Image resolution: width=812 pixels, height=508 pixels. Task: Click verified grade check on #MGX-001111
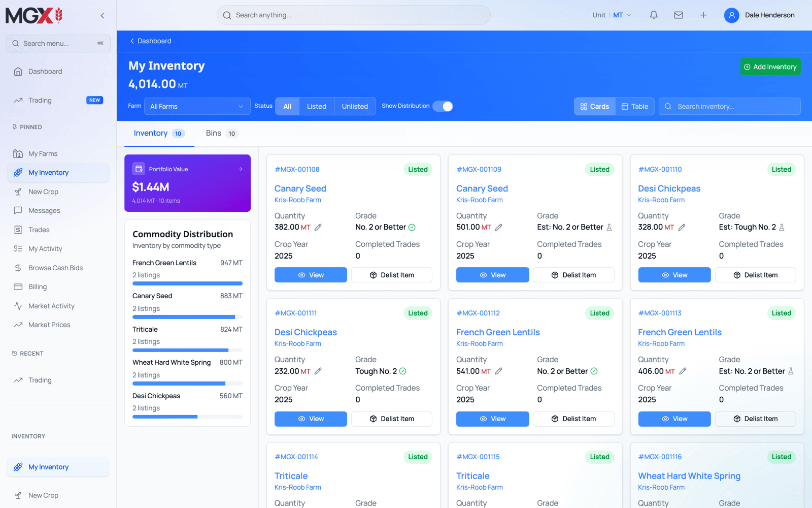click(403, 371)
